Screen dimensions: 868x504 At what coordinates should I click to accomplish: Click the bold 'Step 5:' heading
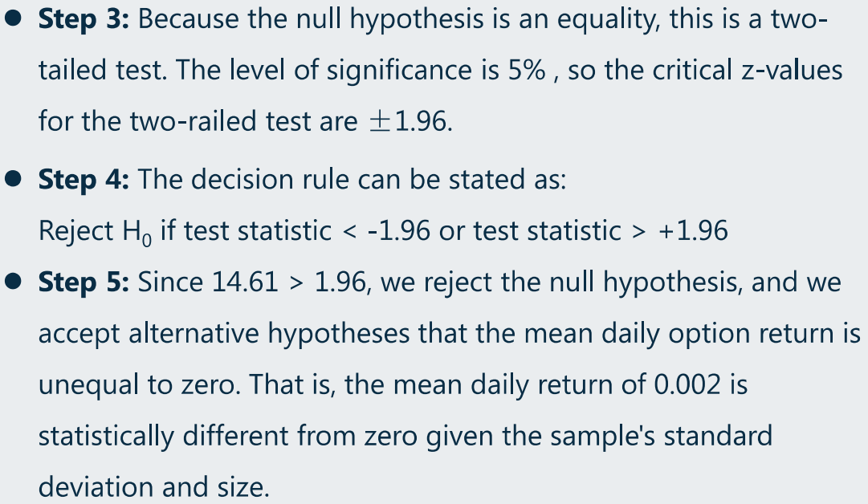pyautogui.click(x=84, y=282)
